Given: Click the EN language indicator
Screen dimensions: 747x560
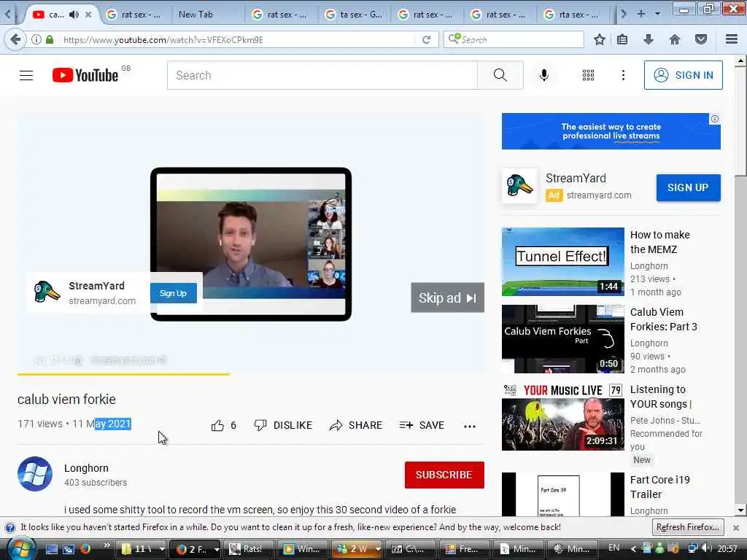Looking at the screenshot, I should 614,548.
